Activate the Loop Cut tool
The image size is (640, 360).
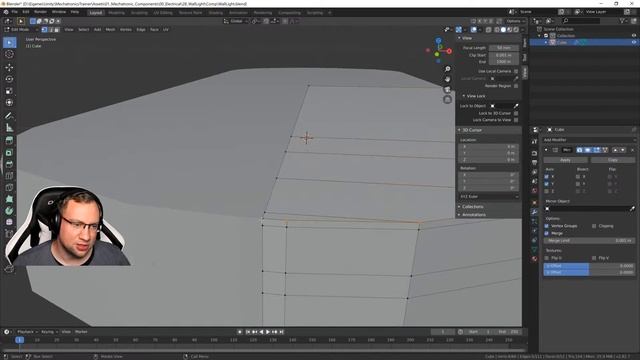pos(9,176)
